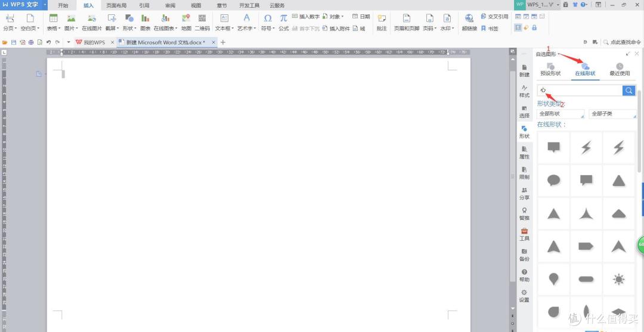This screenshot has width=644, height=332.
Task: Click the 图表 (chart) ribbon icon
Action: pyautogui.click(x=145, y=22)
